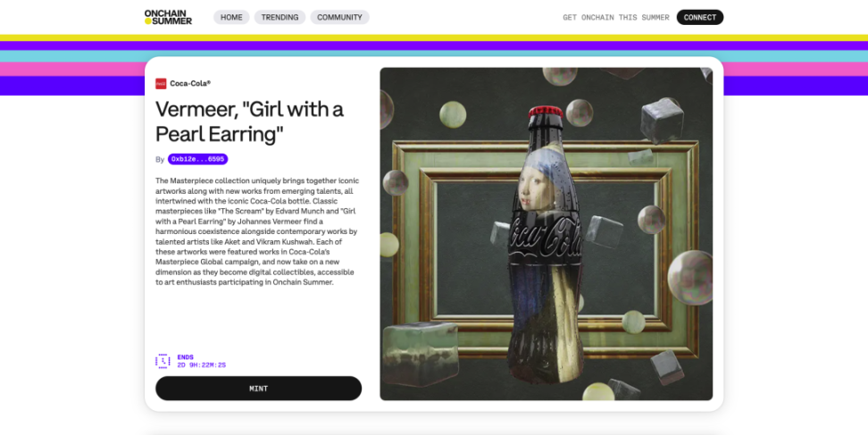Image resolution: width=868 pixels, height=435 pixels.
Task: Click the ends countdown time text
Action: (201, 364)
